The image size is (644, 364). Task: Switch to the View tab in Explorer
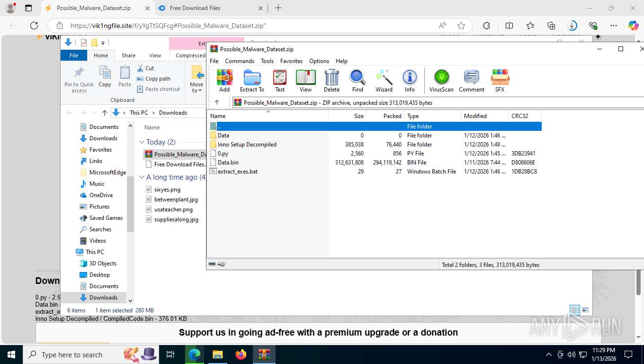[155, 55]
